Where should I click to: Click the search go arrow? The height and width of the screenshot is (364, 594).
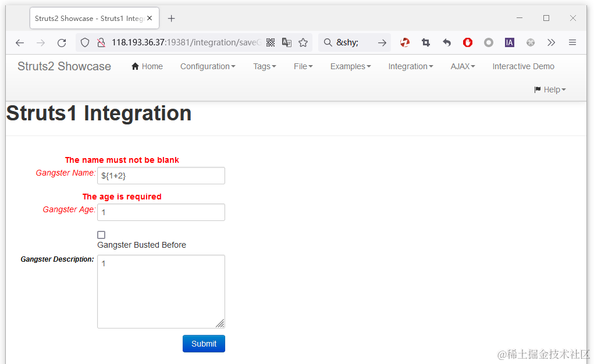click(382, 42)
